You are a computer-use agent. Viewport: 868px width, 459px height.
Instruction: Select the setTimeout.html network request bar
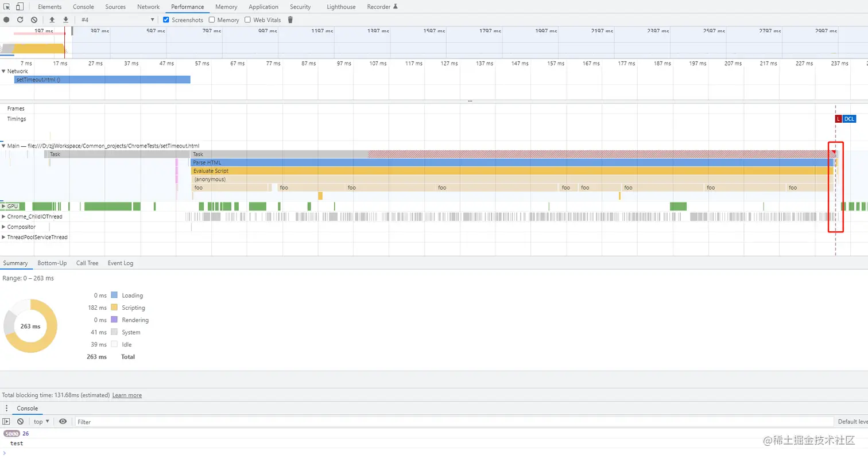102,80
